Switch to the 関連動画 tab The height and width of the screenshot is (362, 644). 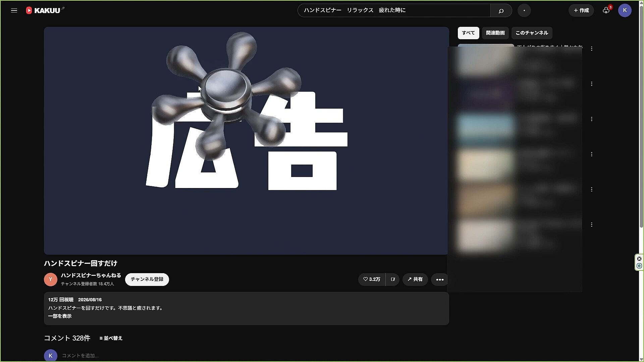click(495, 33)
